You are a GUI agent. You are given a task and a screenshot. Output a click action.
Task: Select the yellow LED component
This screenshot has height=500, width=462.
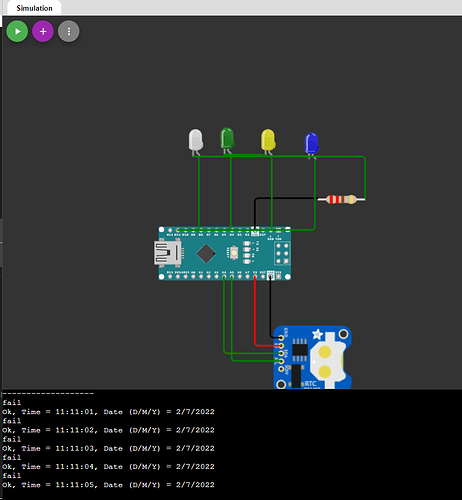pyautogui.click(x=268, y=140)
